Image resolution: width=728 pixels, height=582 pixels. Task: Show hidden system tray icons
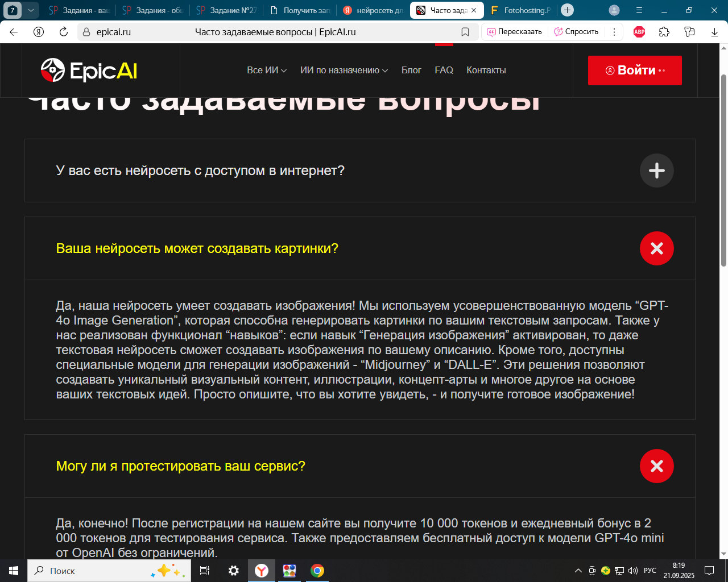tap(578, 571)
